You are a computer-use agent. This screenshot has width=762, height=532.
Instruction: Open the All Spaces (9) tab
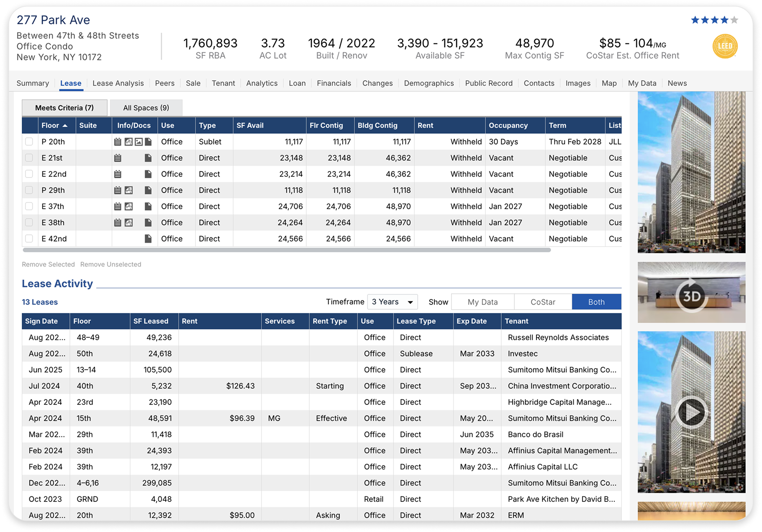146,108
